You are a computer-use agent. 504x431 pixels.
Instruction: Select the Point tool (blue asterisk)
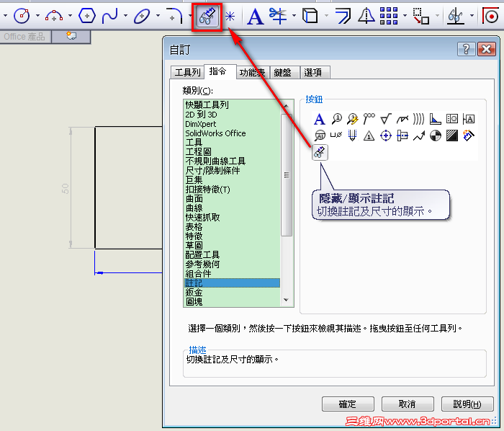pyautogui.click(x=230, y=16)
